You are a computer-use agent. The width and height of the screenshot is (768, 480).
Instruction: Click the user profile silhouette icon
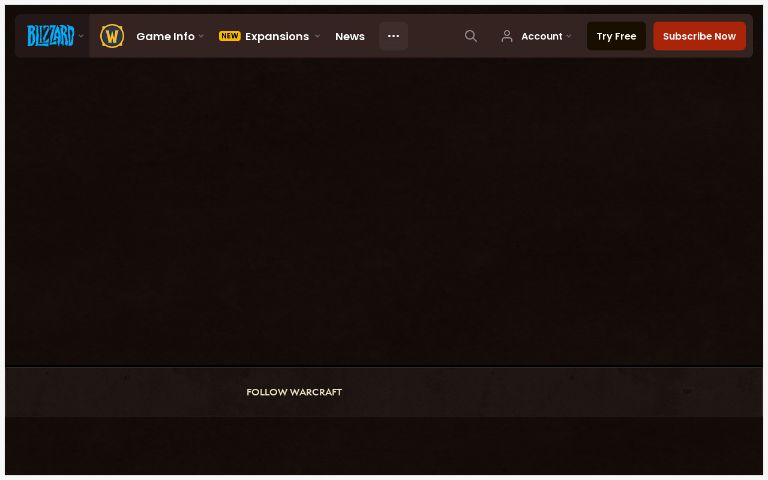(507, 36)
